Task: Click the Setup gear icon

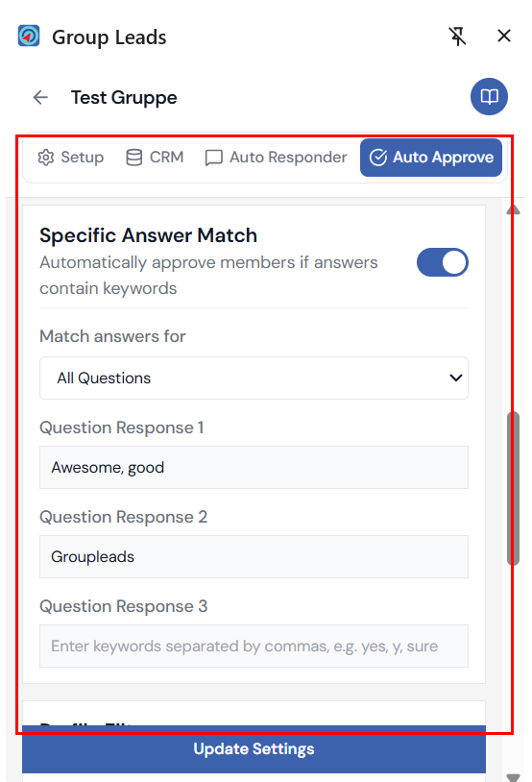Action: click(46, 158)
